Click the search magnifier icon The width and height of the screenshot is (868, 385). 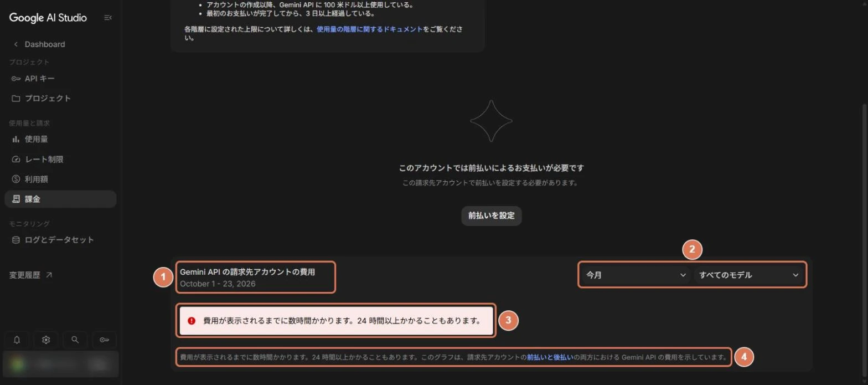[75, 340]
